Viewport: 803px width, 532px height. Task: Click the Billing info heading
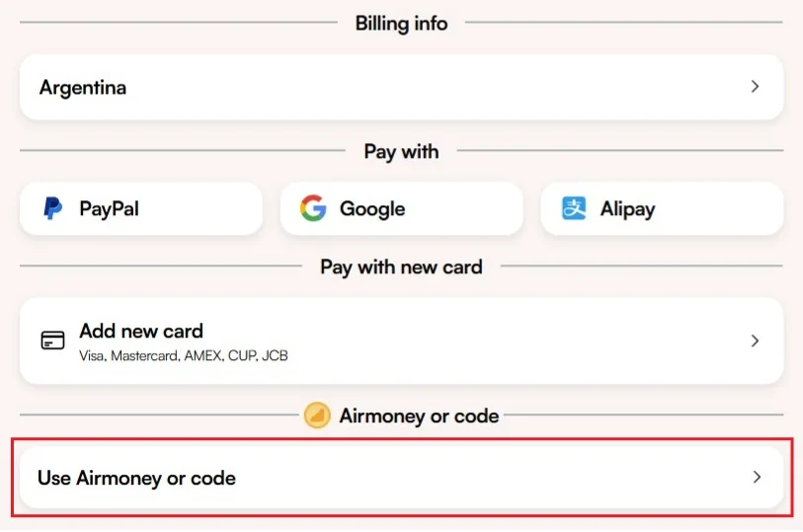point(401,23)
